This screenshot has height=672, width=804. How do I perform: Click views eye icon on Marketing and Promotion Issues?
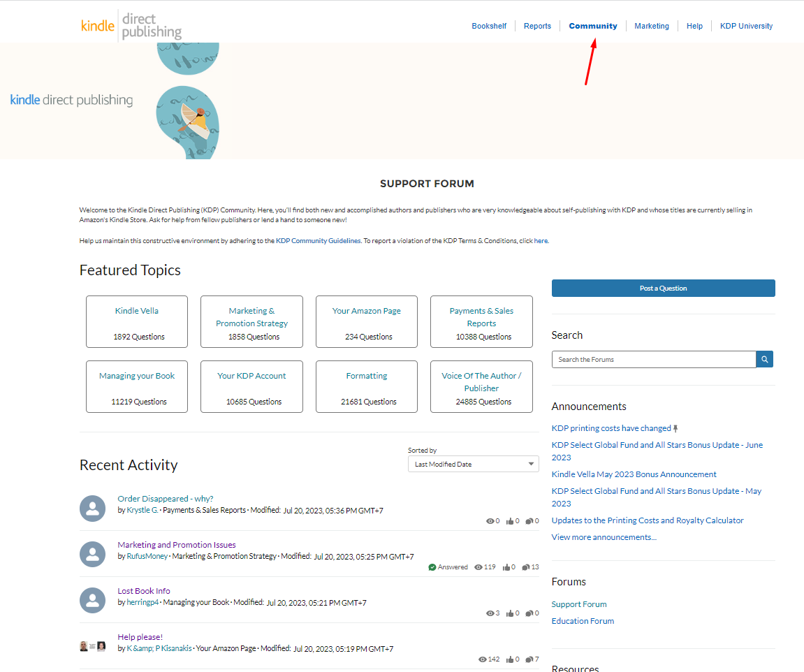[478, 567]
